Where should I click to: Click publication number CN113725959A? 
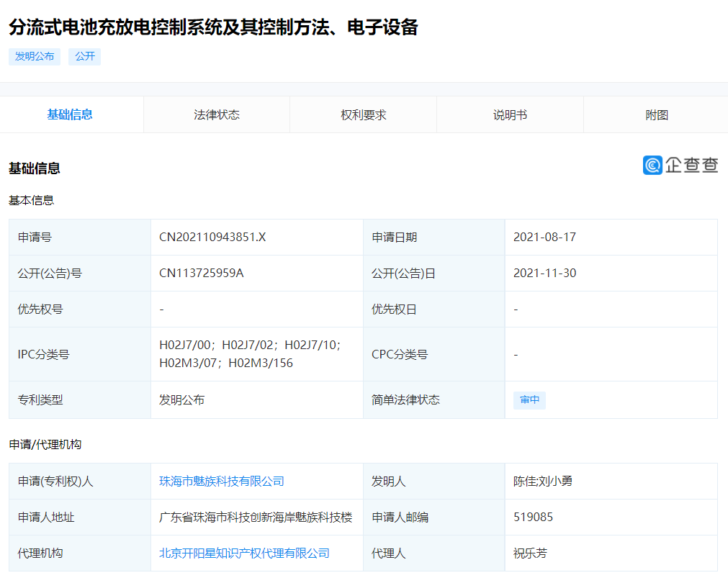coord(202,274)
